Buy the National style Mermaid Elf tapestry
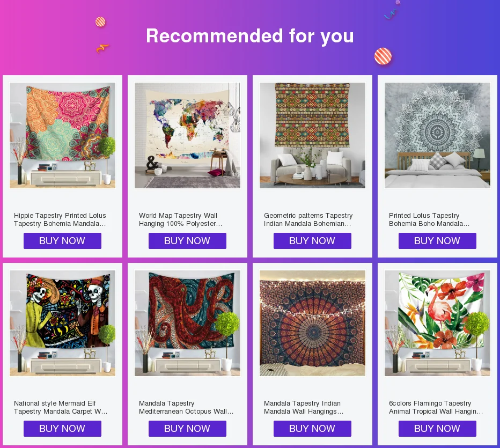The height and width of the screenshot is (448, 500). (62, 429)
